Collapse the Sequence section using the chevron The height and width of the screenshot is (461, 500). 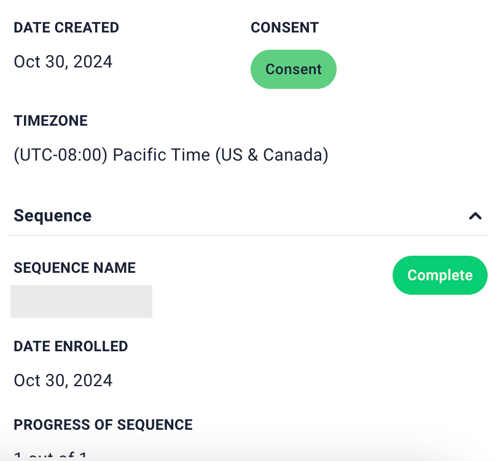coord(475,216)
